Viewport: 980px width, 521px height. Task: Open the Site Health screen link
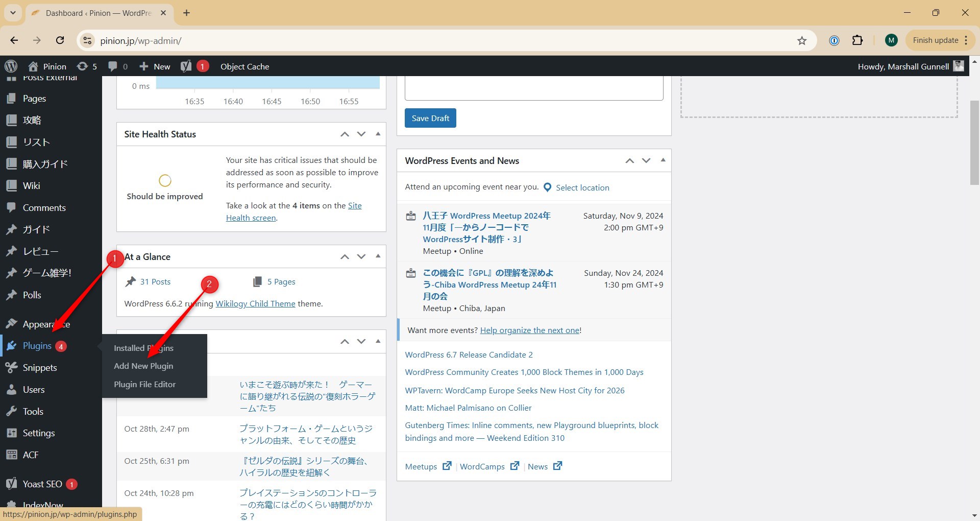click(x=294, y=211)
